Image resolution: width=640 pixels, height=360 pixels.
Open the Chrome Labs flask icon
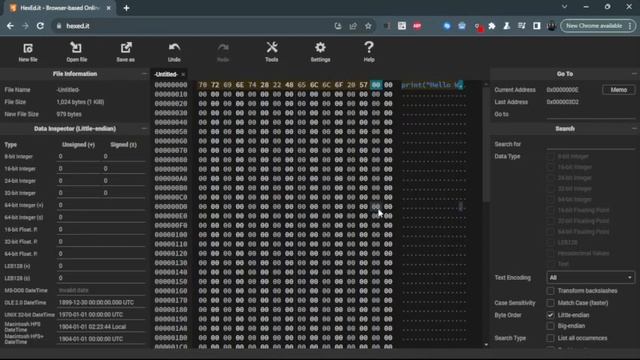[x=507, y=26]
